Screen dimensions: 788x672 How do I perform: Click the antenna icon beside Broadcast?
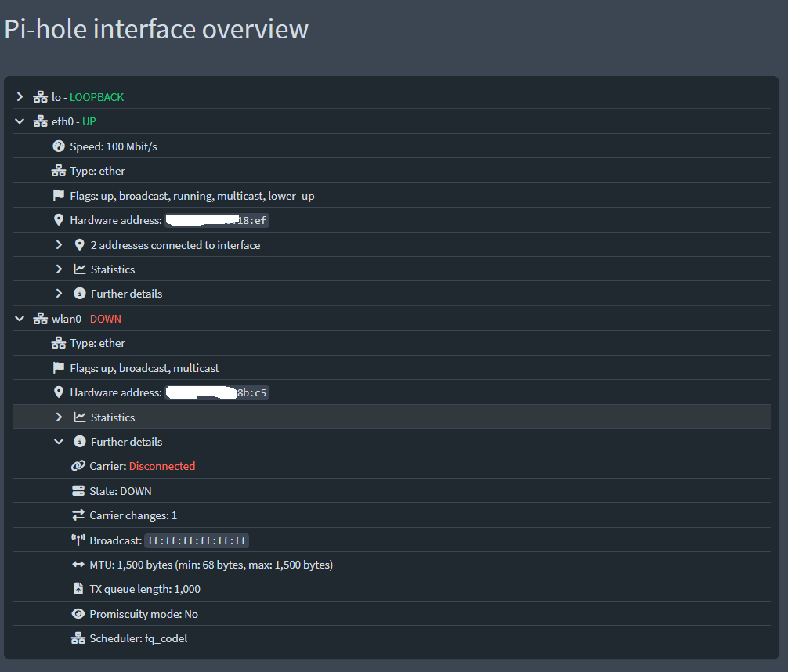78,540
